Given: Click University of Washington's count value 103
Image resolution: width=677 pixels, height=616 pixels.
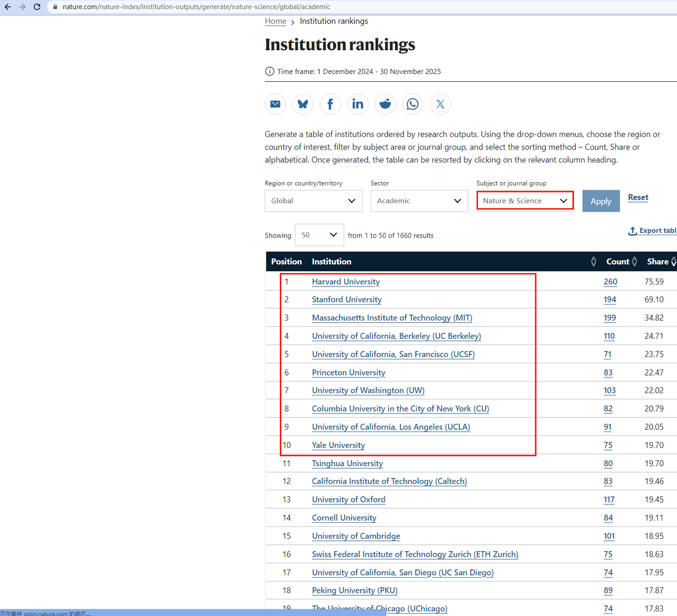Looking at the screenshot, I should point(610,390).
